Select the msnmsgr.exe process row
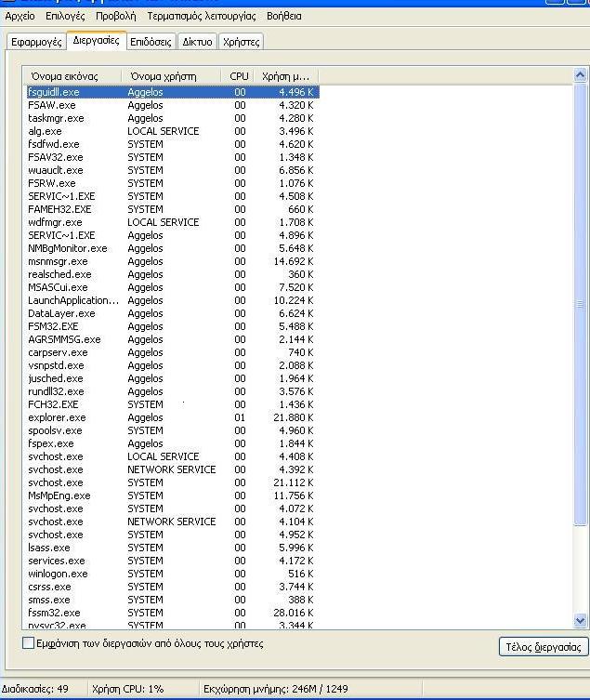The width and height of the screenshot is (590, 700). (58, 261)
